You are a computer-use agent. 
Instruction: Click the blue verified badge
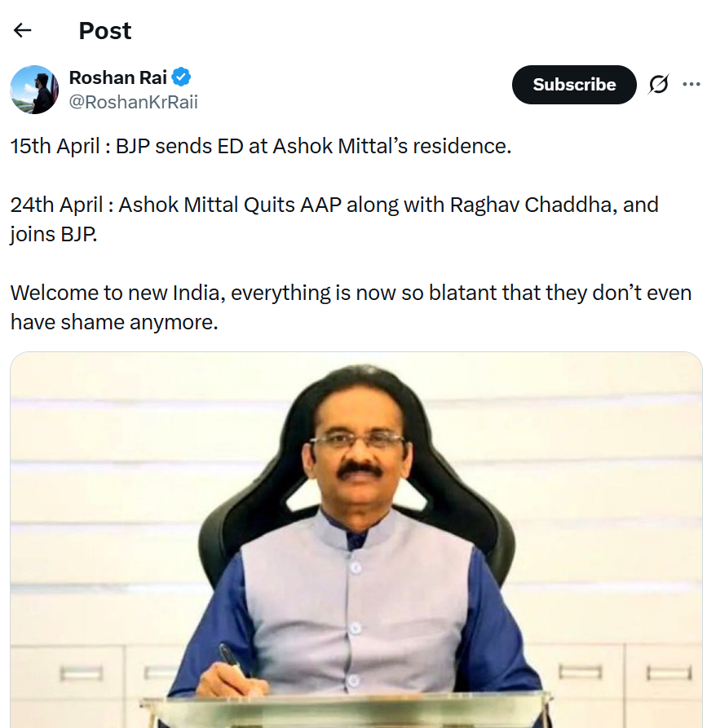coord(181,77)
